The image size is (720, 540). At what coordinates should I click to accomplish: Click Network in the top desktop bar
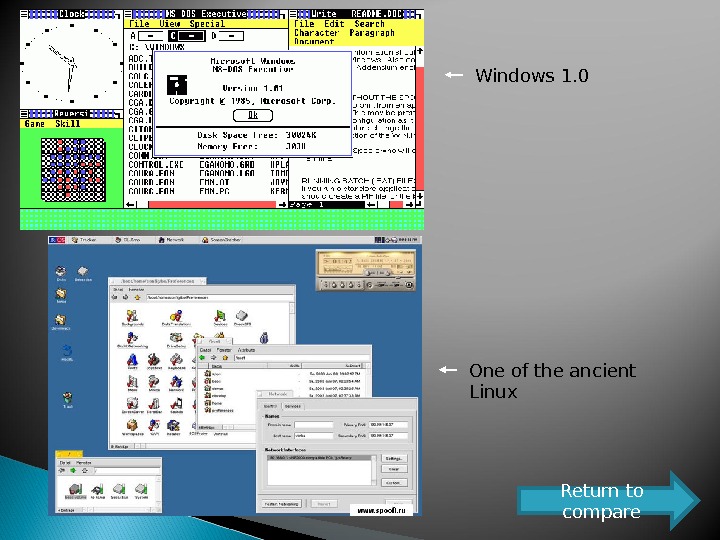(171, 240)
